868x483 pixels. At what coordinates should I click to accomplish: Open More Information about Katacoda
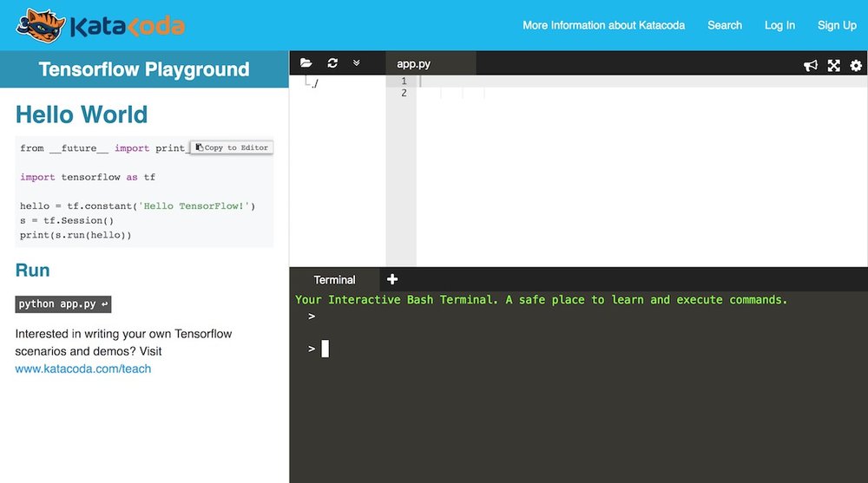coord(603,25)
